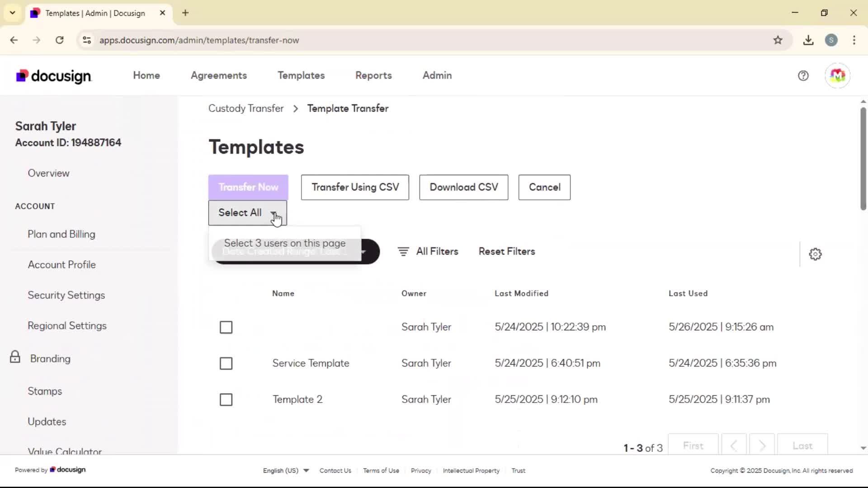Click the address bar URL
This screenshot has width=868, height=488.
pyautogui.click(x=199, y=40)
